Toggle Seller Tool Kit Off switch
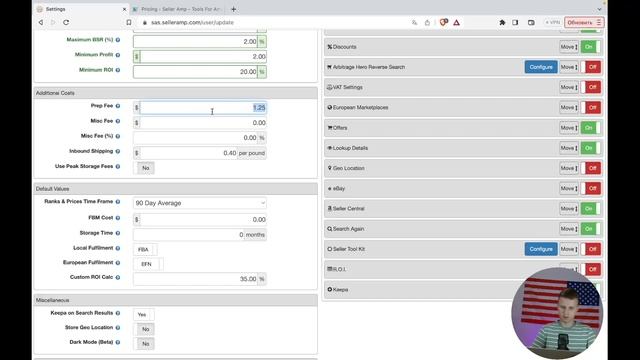640x360 pixels. (591, 249)
